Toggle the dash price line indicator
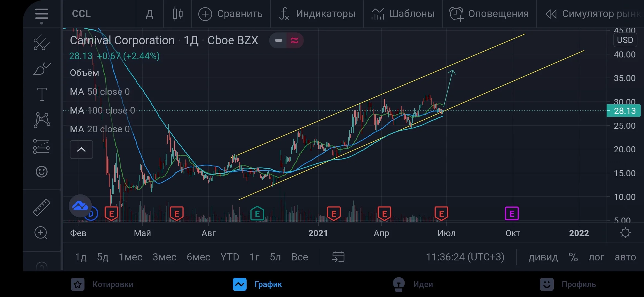The image size is (644, 297). [278, 40]
